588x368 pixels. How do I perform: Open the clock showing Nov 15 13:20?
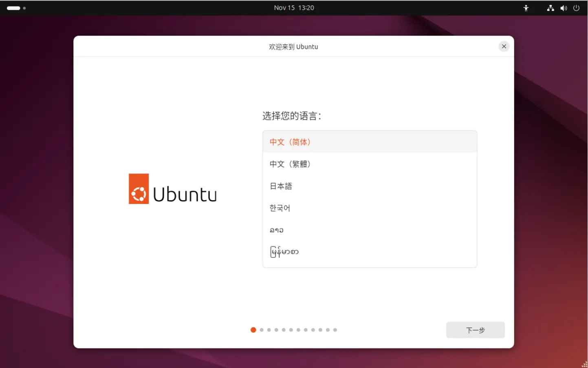point(294,8)
